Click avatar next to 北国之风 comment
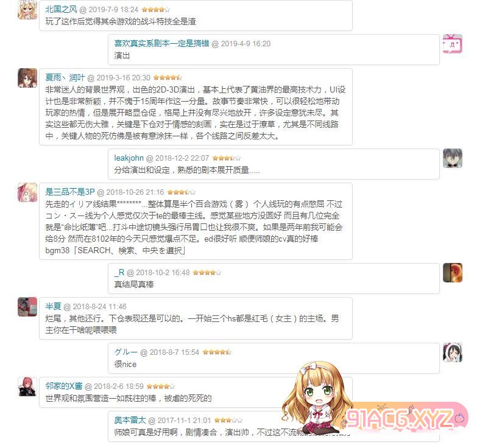The height and width of the screenshot is (448, 488). point(27,10)
